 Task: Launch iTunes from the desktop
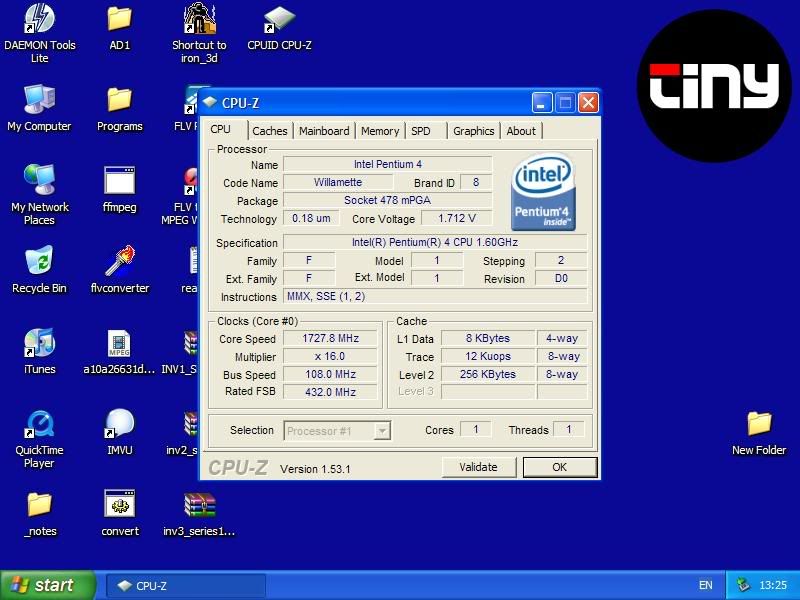point(39,351)
